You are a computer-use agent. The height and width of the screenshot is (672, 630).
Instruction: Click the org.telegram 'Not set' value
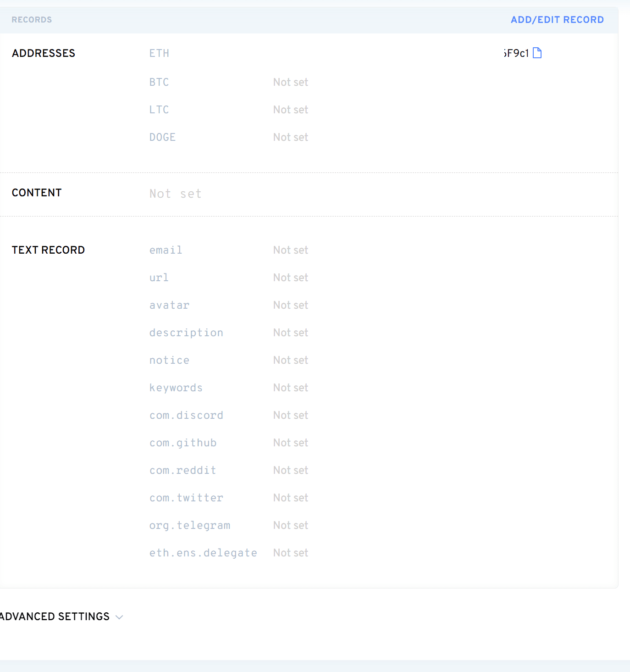(x=291, y=525)
